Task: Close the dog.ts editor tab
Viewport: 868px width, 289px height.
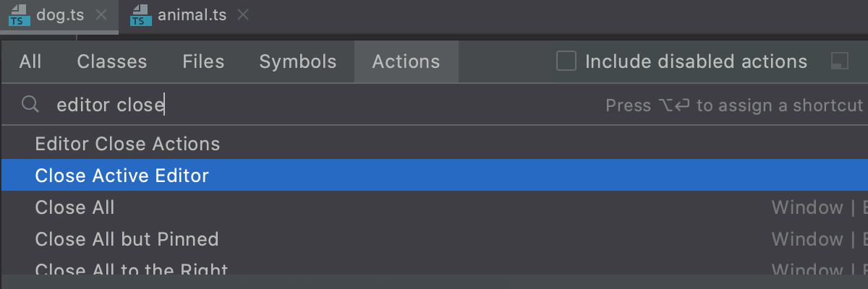Action: (101, 15)
